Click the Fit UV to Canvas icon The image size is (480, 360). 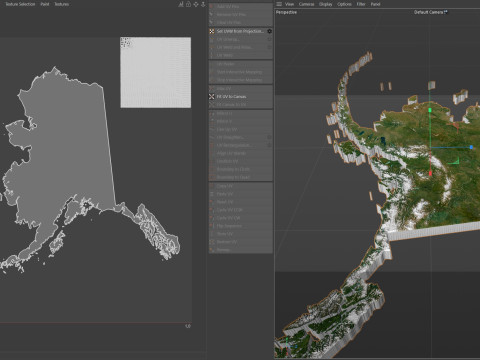[x=211, y=96]
